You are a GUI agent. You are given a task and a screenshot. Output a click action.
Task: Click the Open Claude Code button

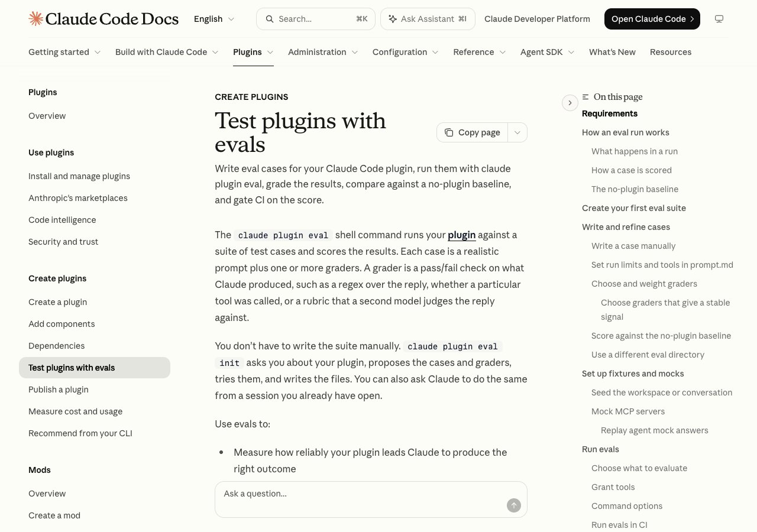(652, 19)
